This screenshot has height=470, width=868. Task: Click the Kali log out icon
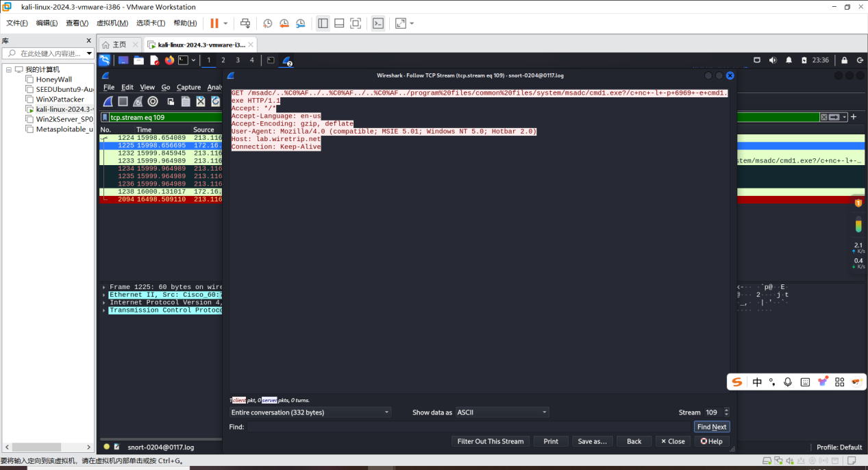click(860, 60)
